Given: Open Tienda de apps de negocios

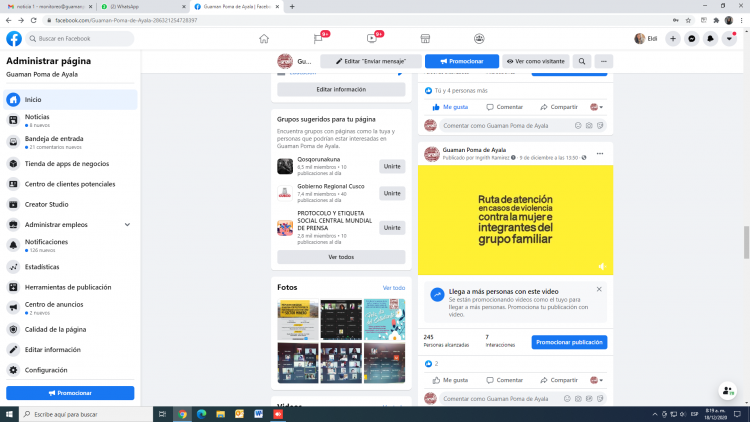Looking at the screenshot, I should coord(70,164).
